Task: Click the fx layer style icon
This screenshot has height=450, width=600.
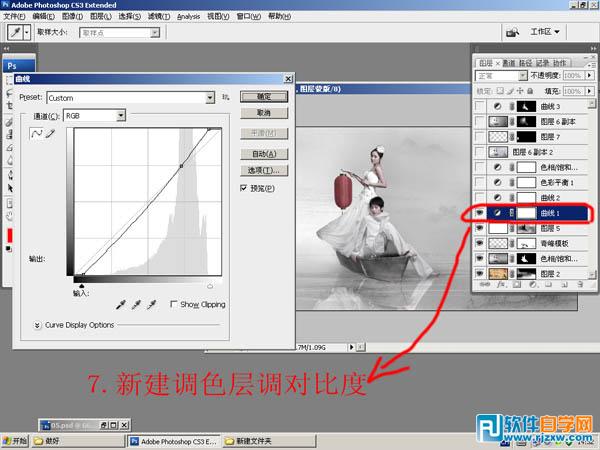Action: 501,285
